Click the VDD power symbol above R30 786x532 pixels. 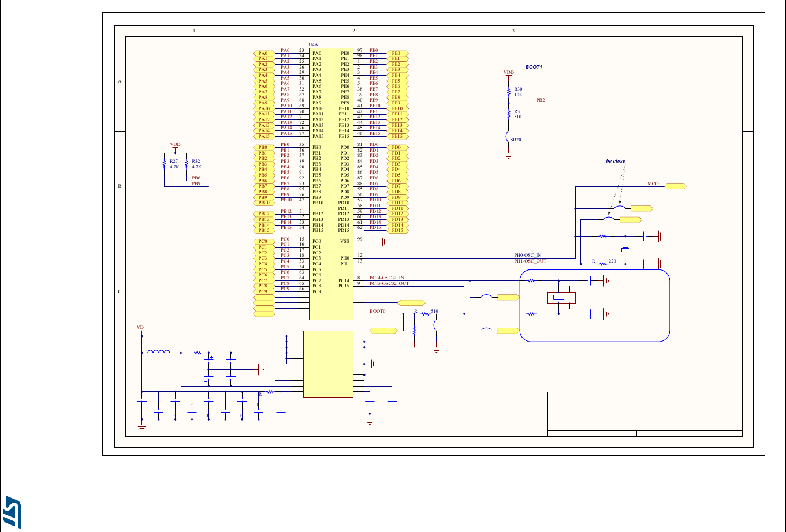pyautogui.click(x=508, y=72)
